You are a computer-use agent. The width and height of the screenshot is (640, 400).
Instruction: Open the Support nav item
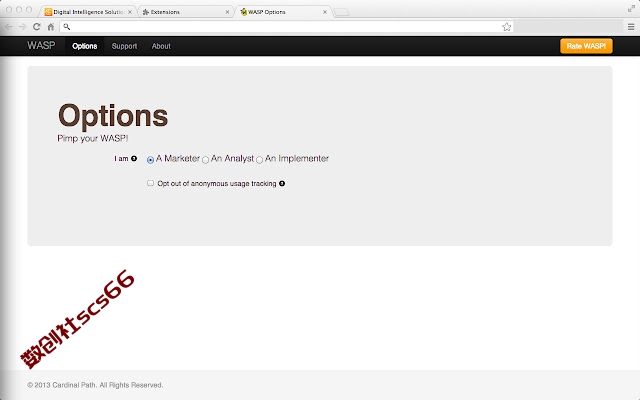[124, 46]
